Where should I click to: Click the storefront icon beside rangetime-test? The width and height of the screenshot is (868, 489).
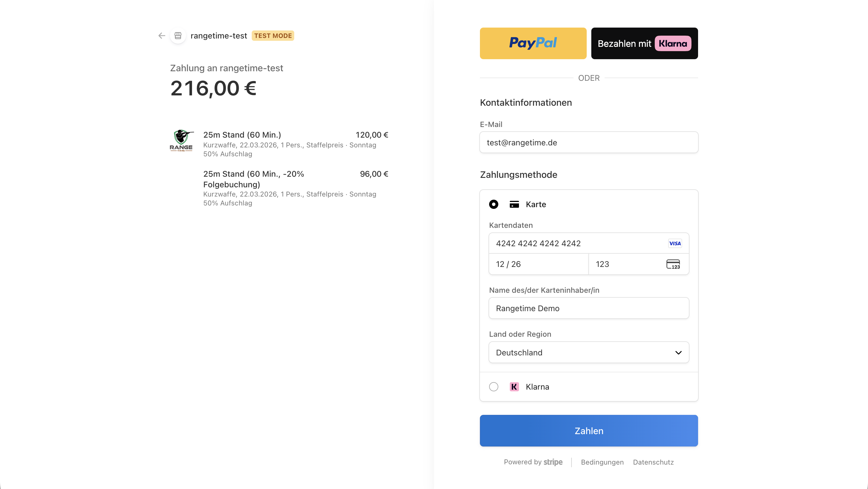coord(178,36)
